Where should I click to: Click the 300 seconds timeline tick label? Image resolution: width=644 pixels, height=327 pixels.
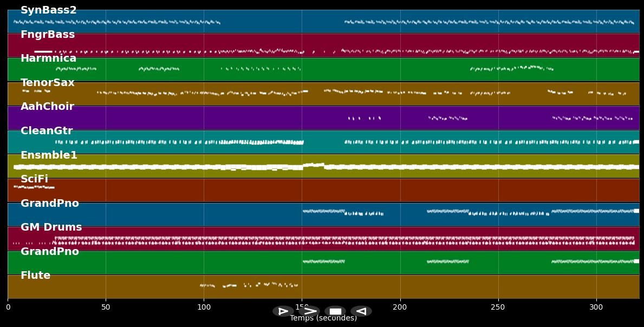(x=596, y=308)
